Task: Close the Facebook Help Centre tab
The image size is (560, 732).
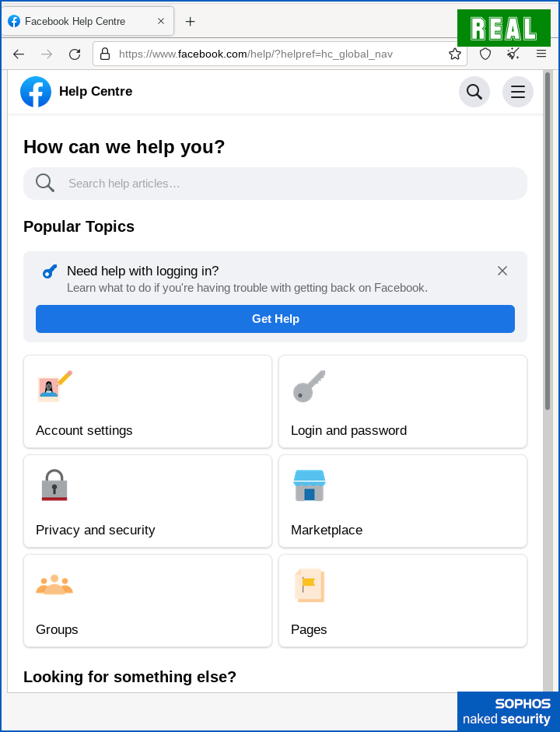Action: (161, 21)
